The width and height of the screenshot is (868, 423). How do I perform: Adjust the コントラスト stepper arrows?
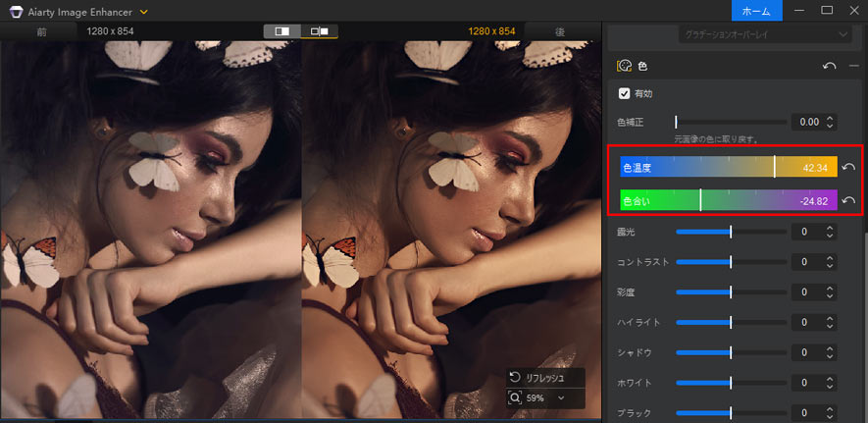point(829,262)
